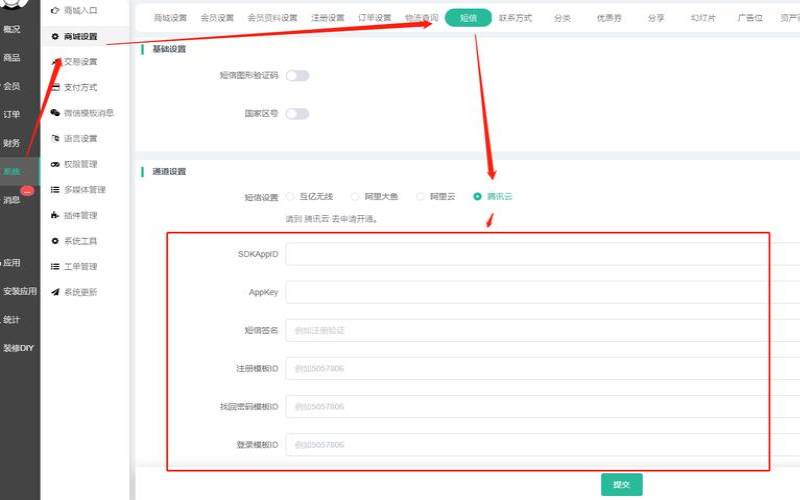
Task: Click the icon beside 语言设置
Action: 55,138
